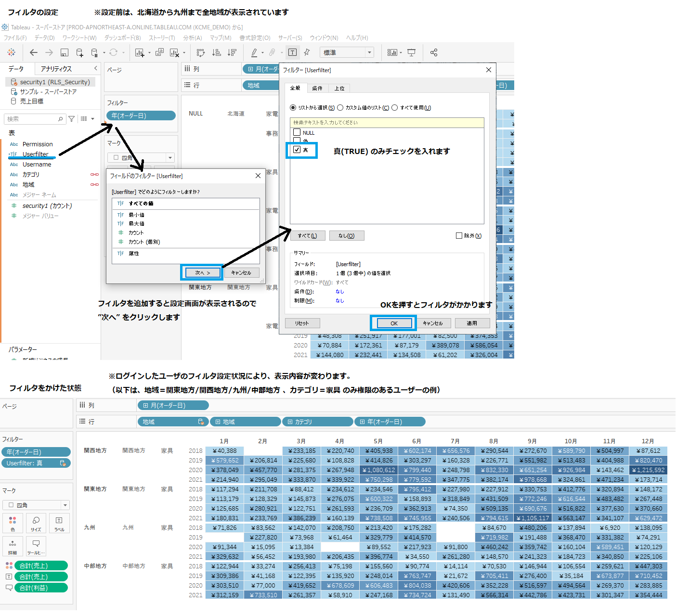This screenshot has width=676, height=616.
Task: Click the Save icon in the toolbar
Action: point(64,52)
